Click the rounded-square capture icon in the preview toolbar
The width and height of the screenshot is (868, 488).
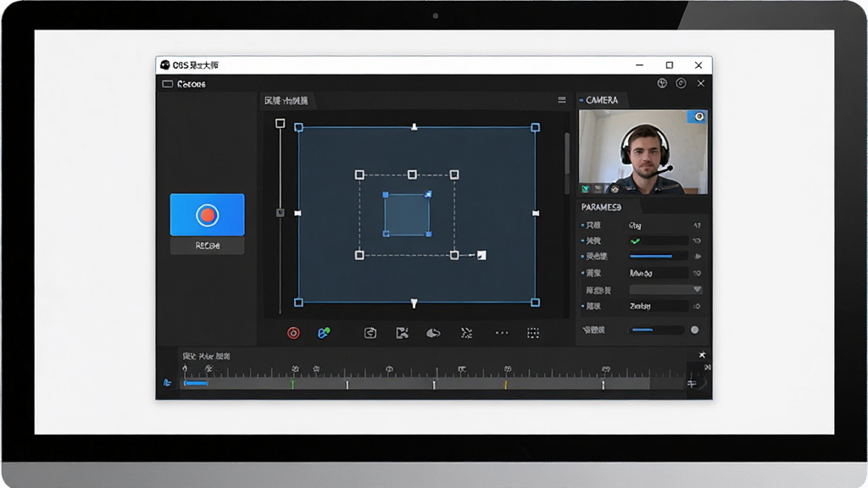(x=370, y=332)
